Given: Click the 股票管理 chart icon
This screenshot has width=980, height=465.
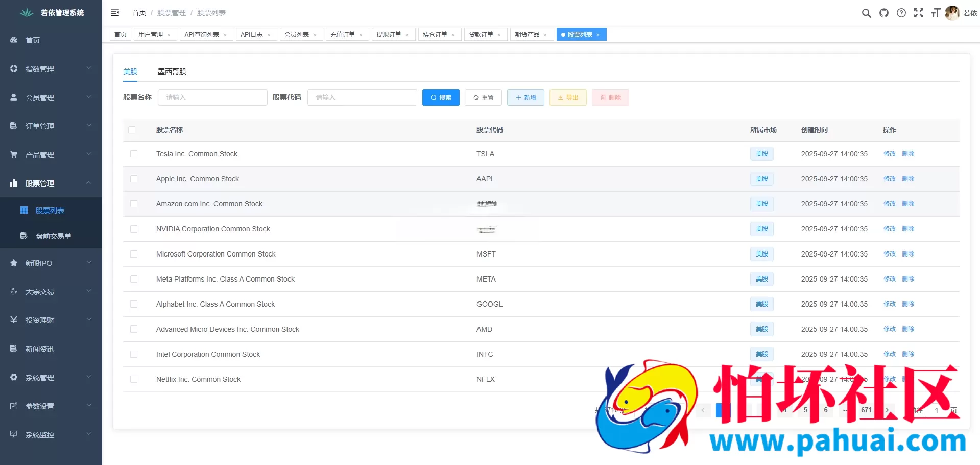Looking at the screenshot, I should [x=14, y=183].
